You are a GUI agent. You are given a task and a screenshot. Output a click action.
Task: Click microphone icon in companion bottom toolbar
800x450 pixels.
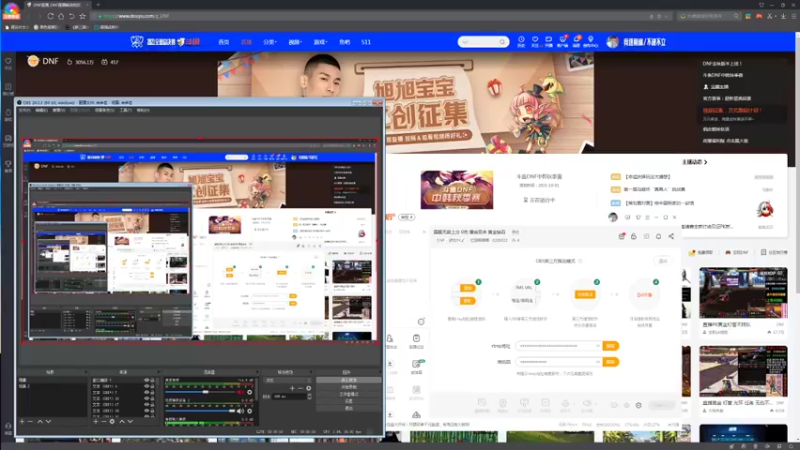tap(565, 405)
